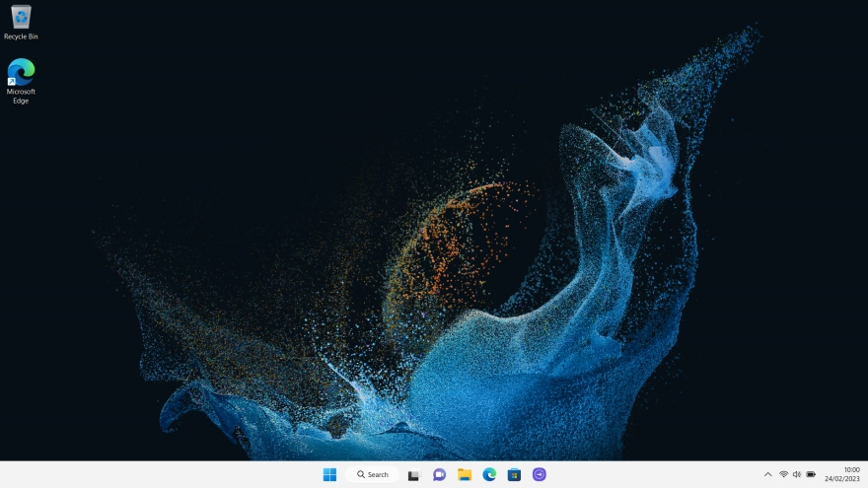Open File Explorer from the taskbar
The image size is (868, 488).
tap(465, 474)
